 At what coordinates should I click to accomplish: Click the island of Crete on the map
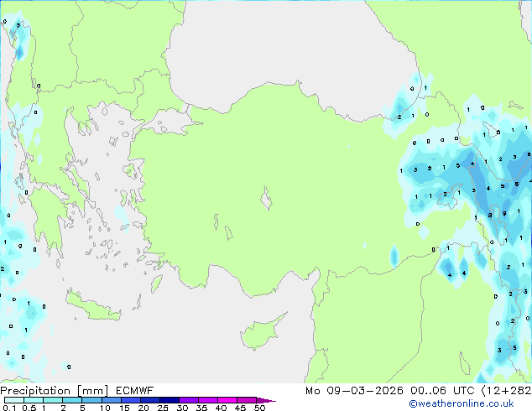92,306
